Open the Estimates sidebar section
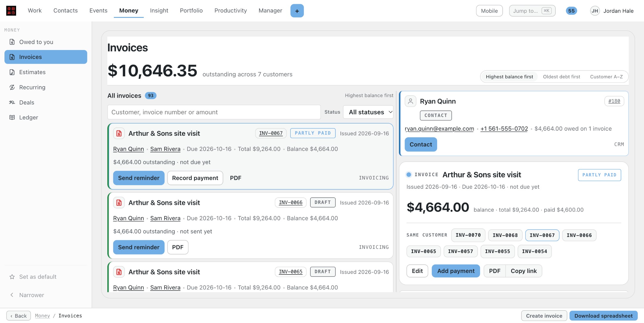The width and height of the screenshot is (644, 323). 46,72
